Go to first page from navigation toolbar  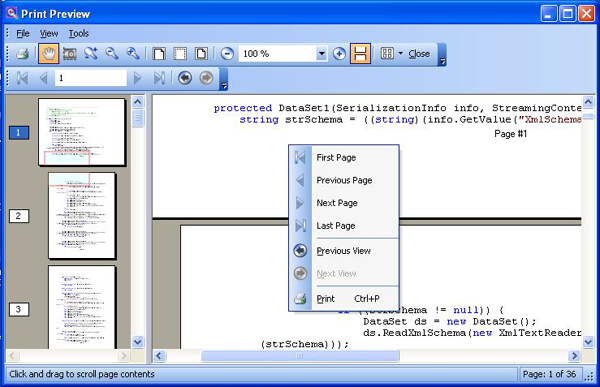coord(22,78)
